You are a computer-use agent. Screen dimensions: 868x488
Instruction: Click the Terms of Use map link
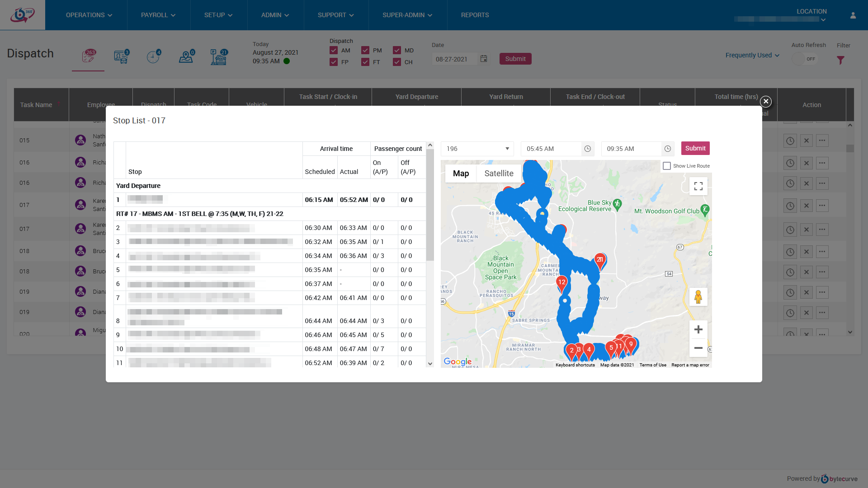point(652,365)
